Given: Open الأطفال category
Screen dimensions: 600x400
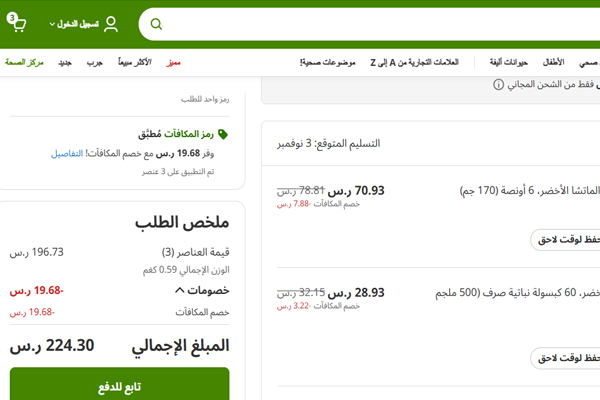Looking at the screenshot, I should click(x=553, y=62).
